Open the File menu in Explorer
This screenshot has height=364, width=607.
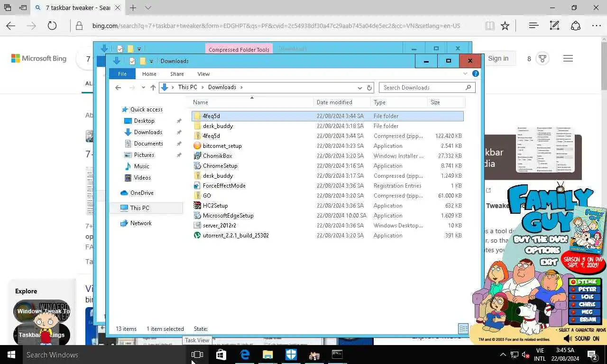click(122, 74)
